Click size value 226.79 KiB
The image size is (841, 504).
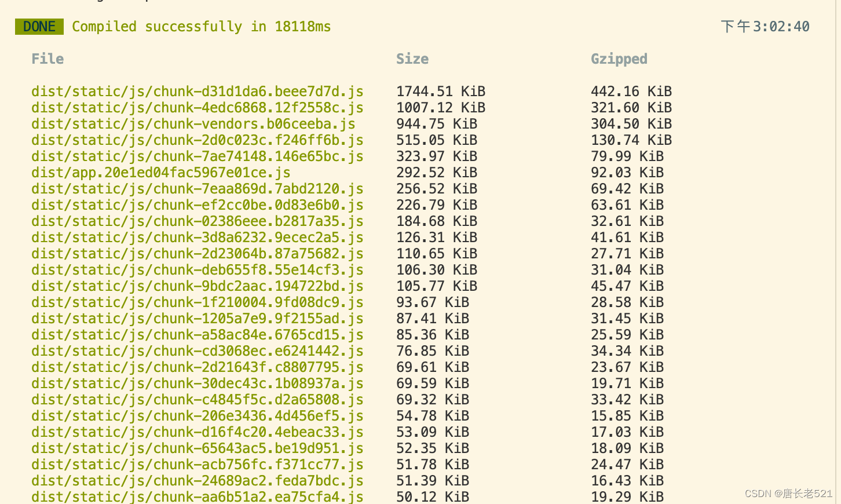point(437,205)
